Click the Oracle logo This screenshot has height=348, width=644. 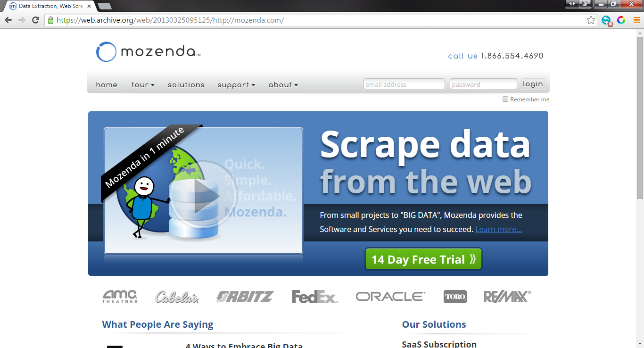point(390,297)
